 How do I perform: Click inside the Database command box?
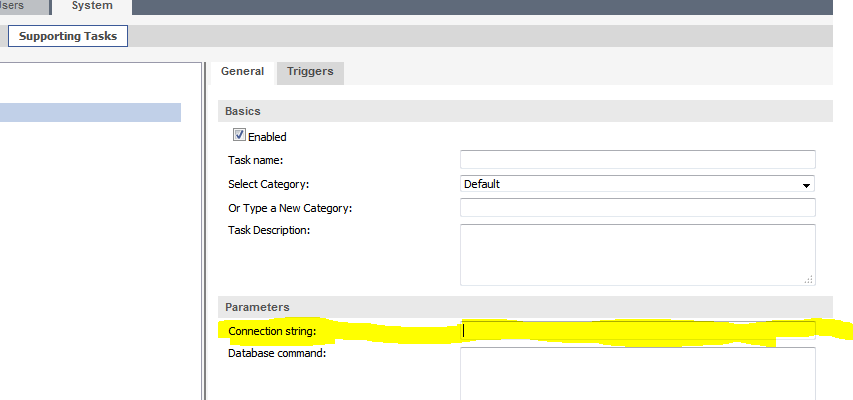tap(637, 373)
